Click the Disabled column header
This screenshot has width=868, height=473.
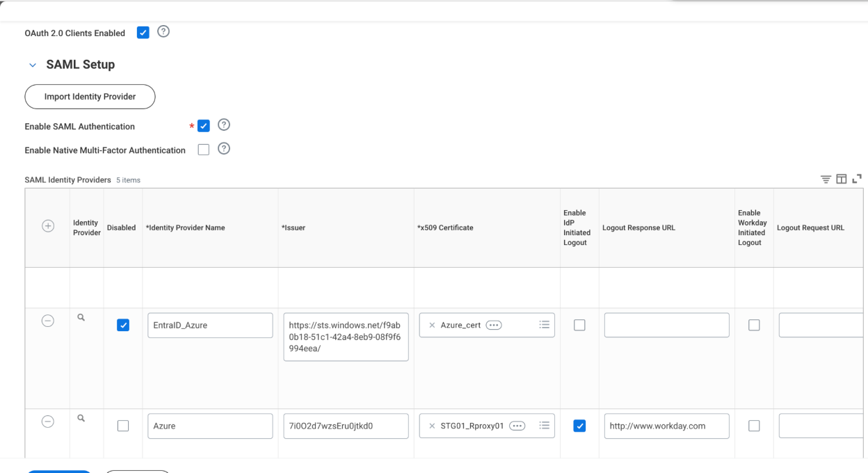pos(121,227)
